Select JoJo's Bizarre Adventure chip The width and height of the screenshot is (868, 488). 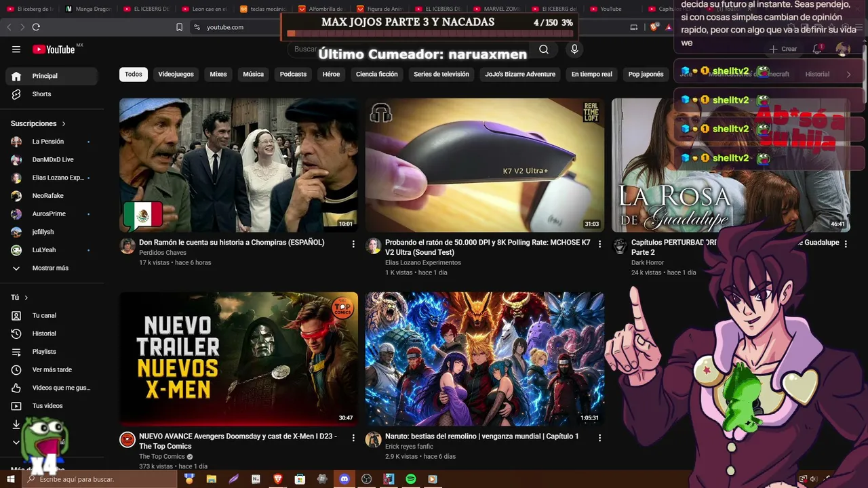point(520,75)
